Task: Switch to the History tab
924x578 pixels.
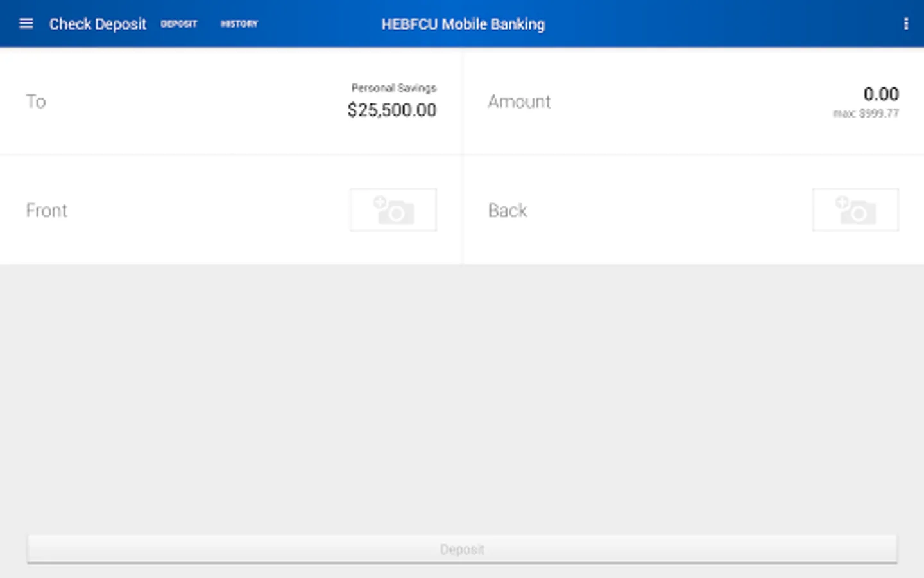Action: 239,24
